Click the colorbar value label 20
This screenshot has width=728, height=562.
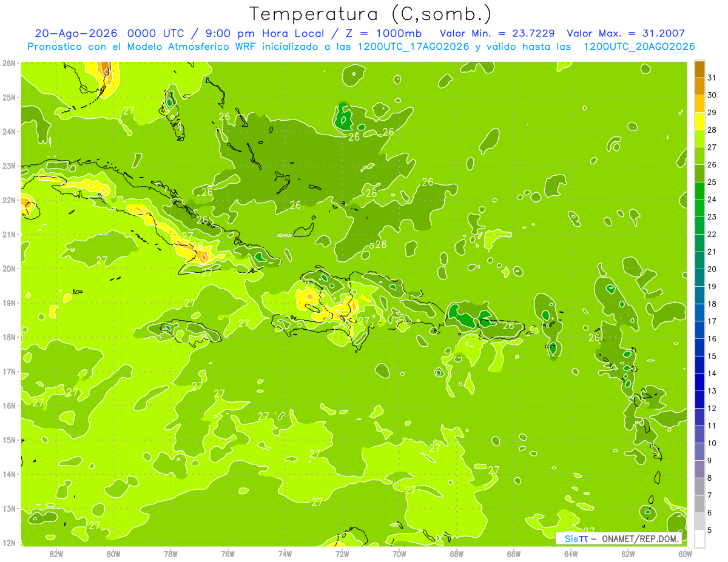712,269
